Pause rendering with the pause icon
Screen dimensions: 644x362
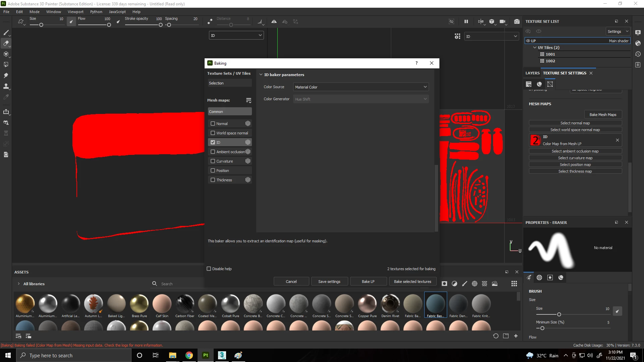(x=466, y=21)
